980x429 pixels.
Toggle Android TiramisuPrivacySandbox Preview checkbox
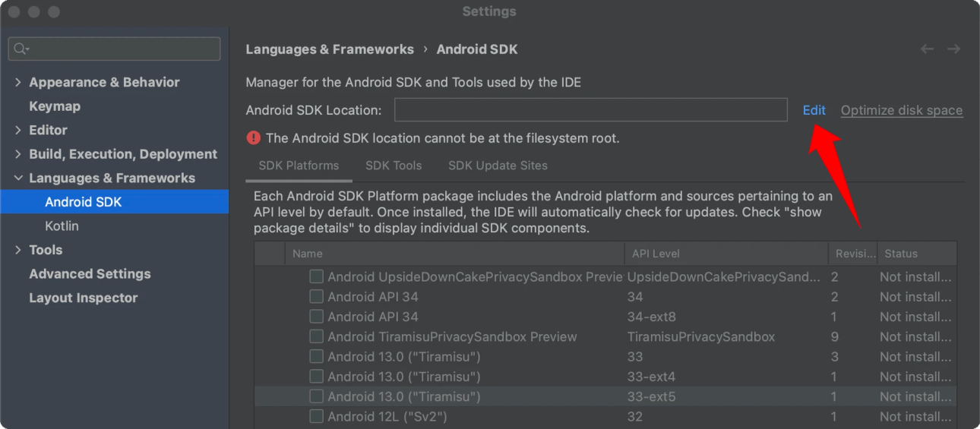coord(317,336)
